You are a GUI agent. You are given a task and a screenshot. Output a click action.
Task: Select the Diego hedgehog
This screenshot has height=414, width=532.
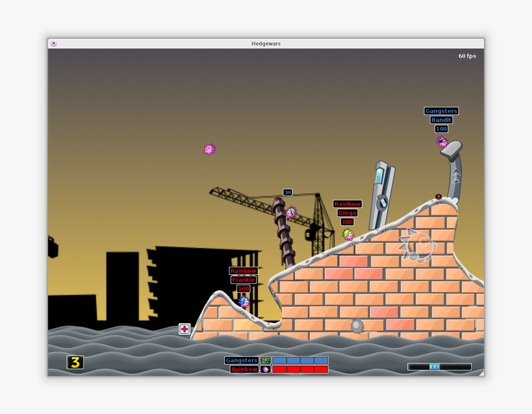[348, 234]
